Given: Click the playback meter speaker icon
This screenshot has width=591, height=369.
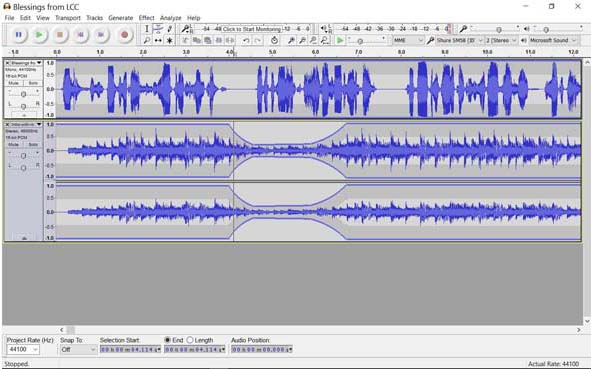Looking at the screenshot, I should coord(325,29).
